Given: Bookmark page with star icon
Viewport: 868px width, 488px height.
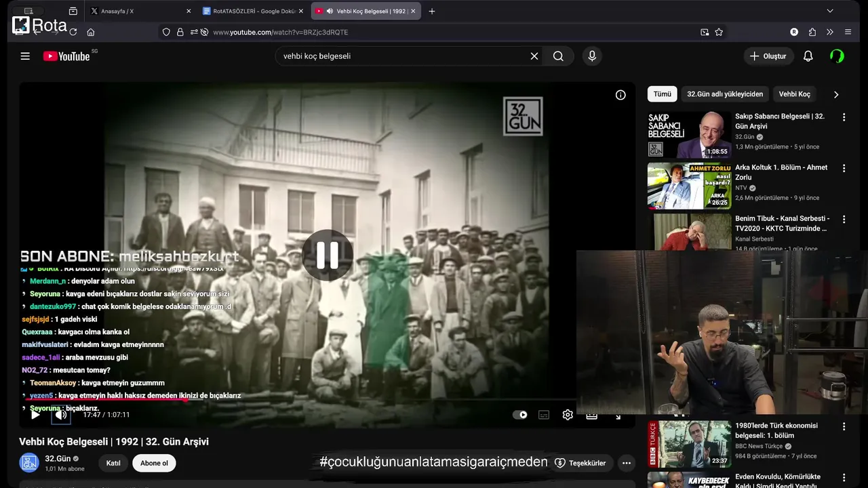Looking at the screenshot, I should pyautogui.click(x=719, y=32).
